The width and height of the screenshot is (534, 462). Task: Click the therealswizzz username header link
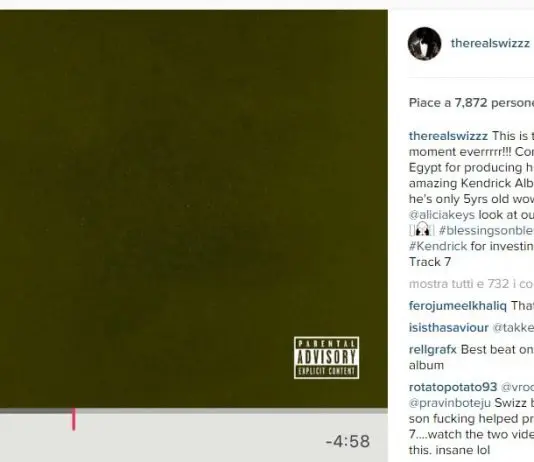[x=490, y=44]
